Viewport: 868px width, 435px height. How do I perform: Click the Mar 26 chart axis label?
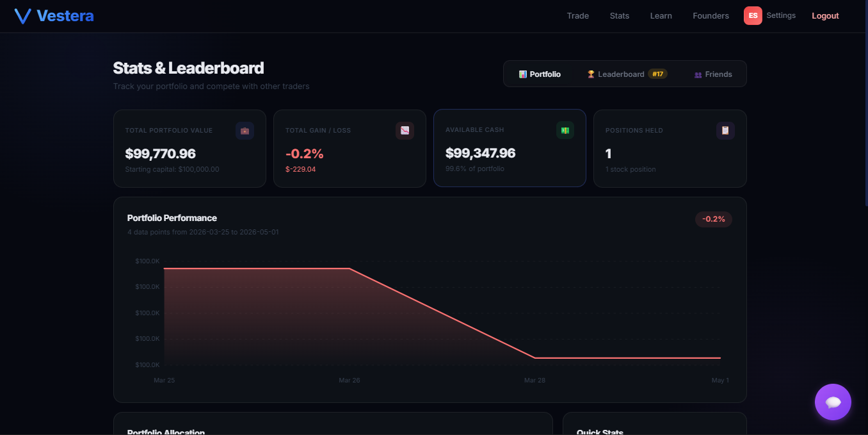(350, 381)
